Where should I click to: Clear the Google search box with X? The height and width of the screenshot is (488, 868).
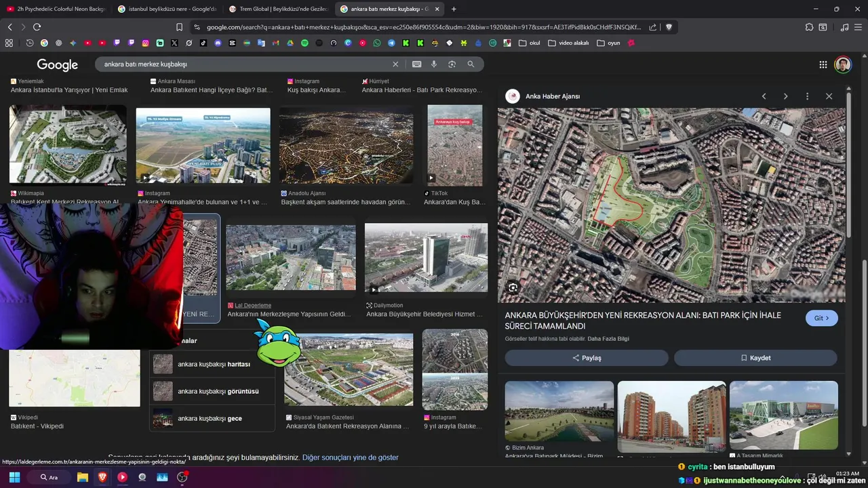(395, 64)
